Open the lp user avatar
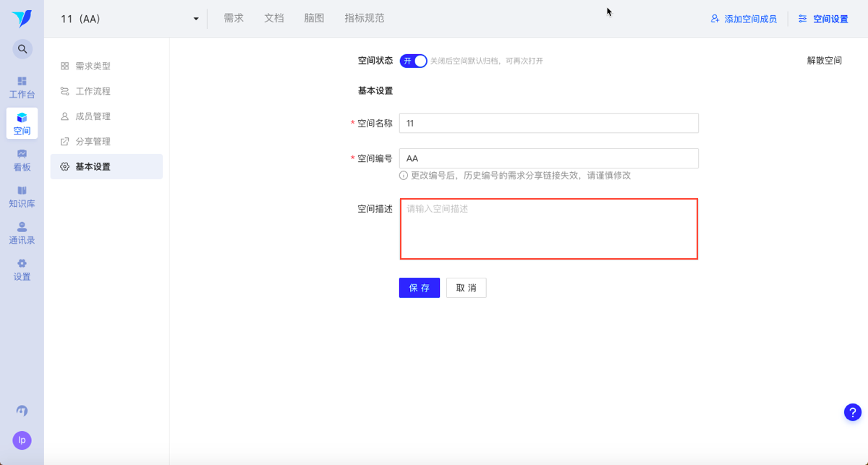 pyautogui.click(x=22, y=440)
